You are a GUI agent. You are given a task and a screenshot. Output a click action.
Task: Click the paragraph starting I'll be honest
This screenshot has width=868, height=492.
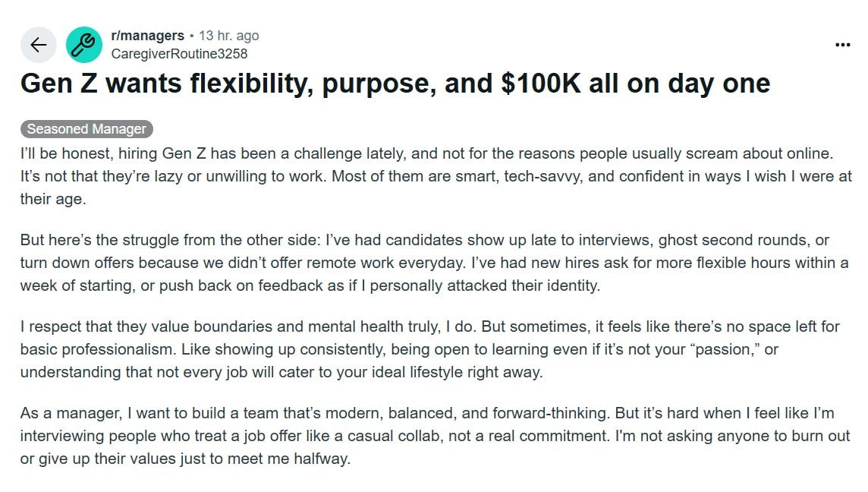[x=436, y=176]
